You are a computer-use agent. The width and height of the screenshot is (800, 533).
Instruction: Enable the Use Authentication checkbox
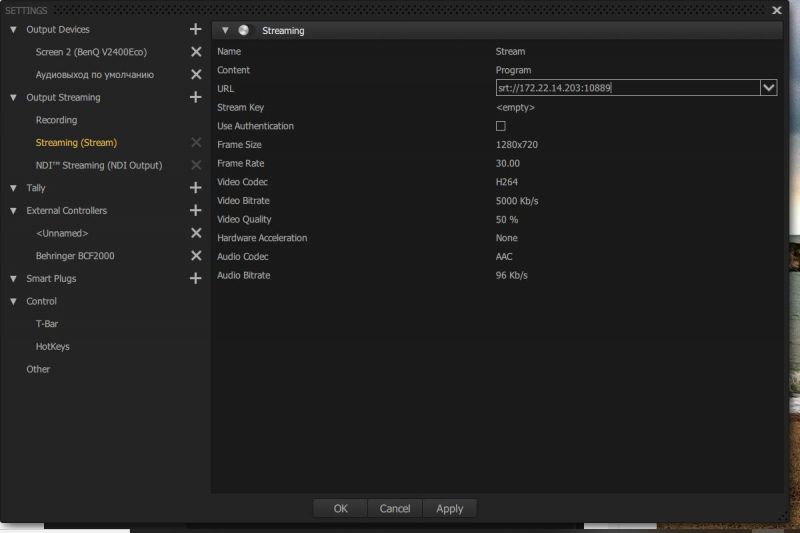[x=501, y=126]
